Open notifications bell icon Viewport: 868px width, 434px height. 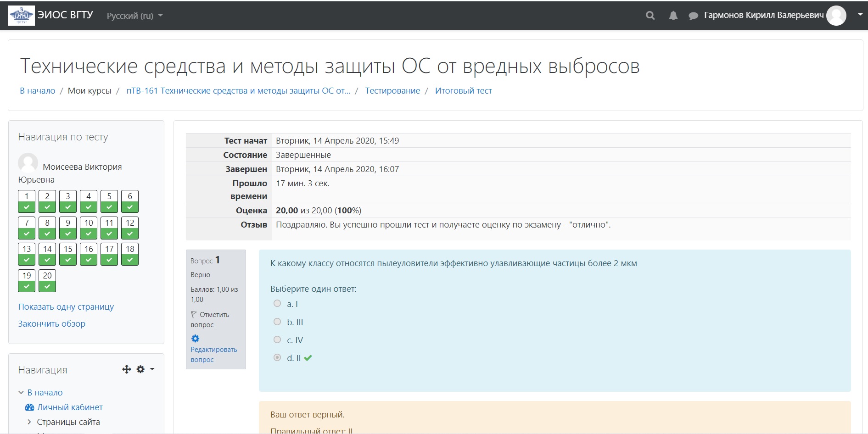(x=673, y=16)
